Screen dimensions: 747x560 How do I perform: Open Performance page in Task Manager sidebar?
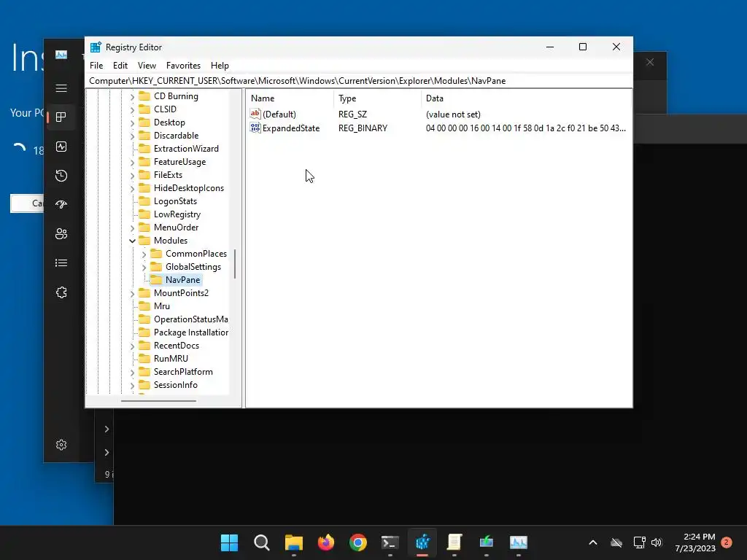[61, 147]
